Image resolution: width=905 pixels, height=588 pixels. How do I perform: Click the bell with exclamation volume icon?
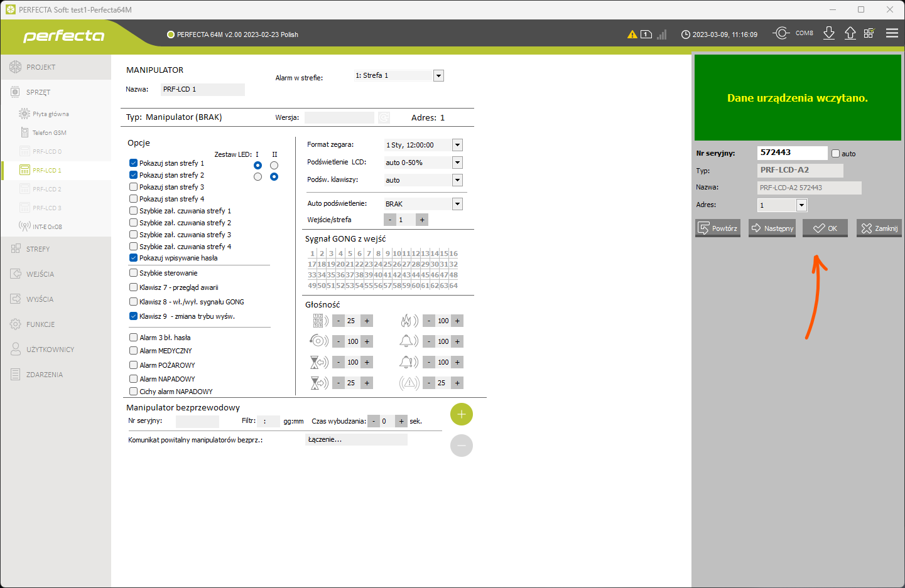point(409,362)
